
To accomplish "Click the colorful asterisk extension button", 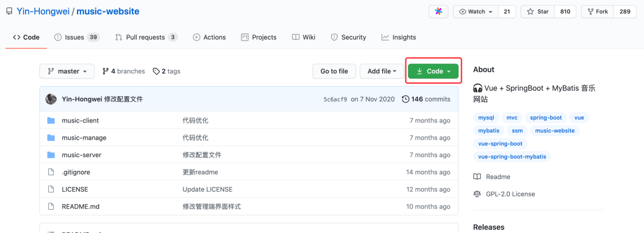I will (438, 11).
